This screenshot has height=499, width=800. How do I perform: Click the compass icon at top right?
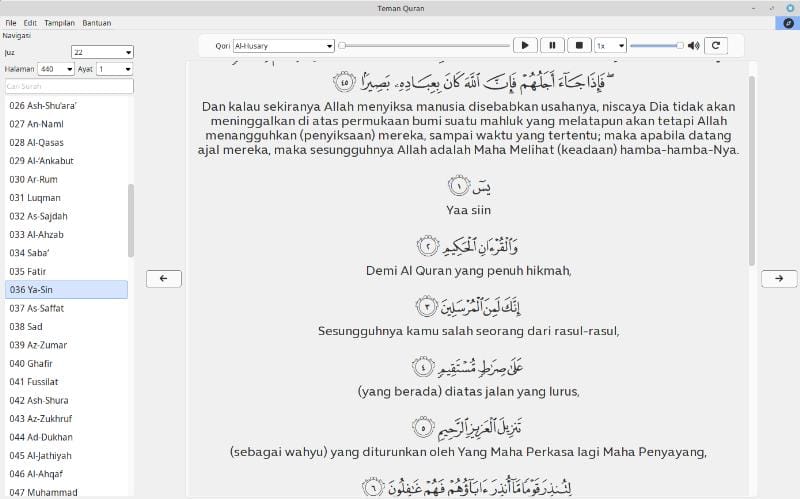pos(788,23)
